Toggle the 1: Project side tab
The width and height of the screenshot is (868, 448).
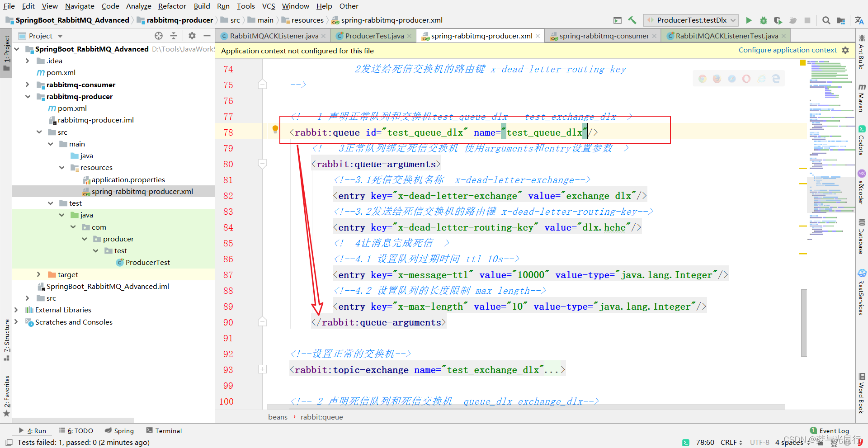point(6,53)
